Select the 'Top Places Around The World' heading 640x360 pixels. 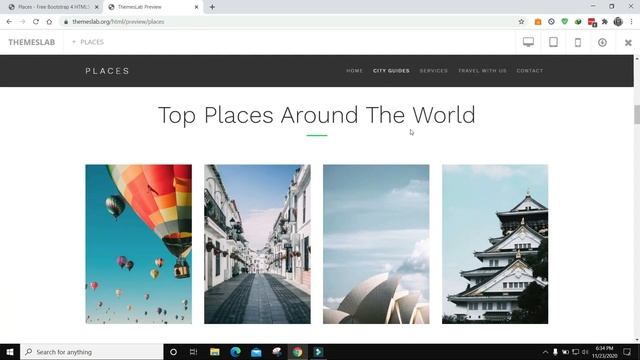pyautogui.click(x=317, y=115)
